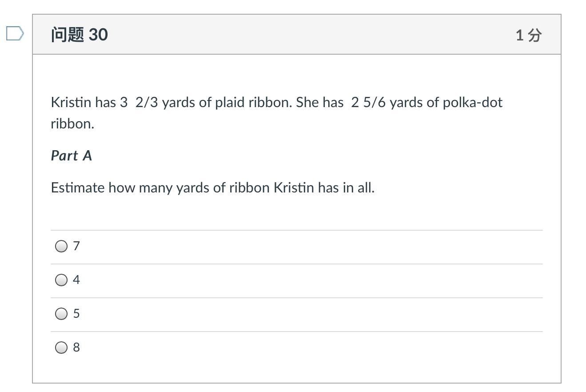
Task: Click the answer label text "4"
Action: click(x=76, y=280)
